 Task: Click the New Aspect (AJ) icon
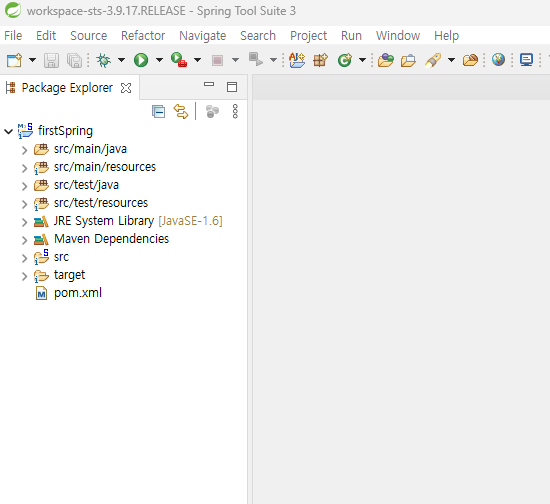[x=297, y=60]
